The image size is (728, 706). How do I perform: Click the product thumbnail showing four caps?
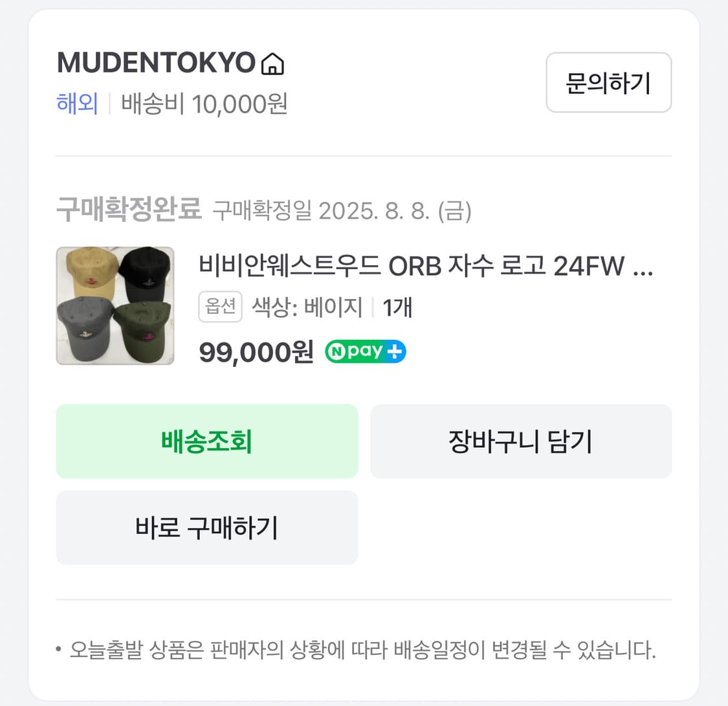point(115,305)
